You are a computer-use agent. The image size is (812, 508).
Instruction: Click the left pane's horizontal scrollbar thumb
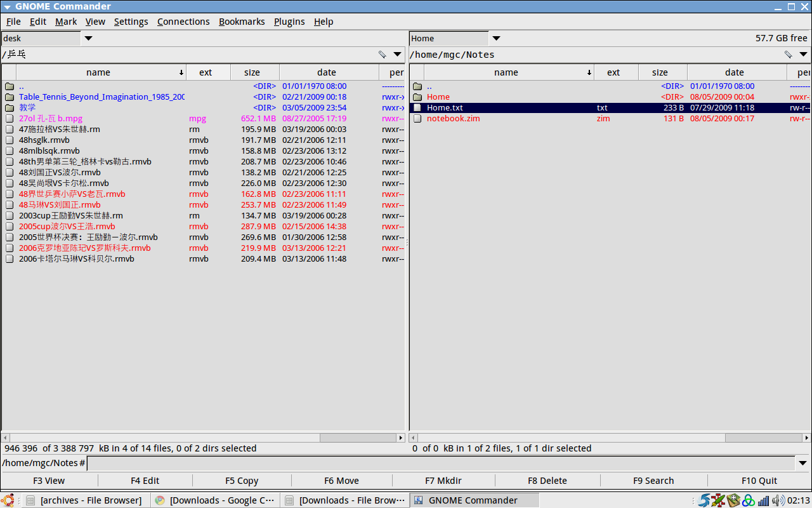click(x=357, y=438)
